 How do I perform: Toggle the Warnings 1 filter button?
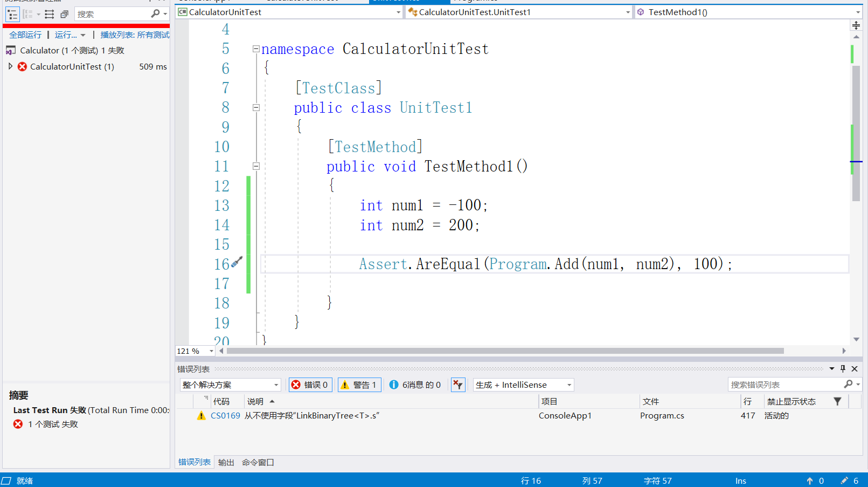coord(359,385)
